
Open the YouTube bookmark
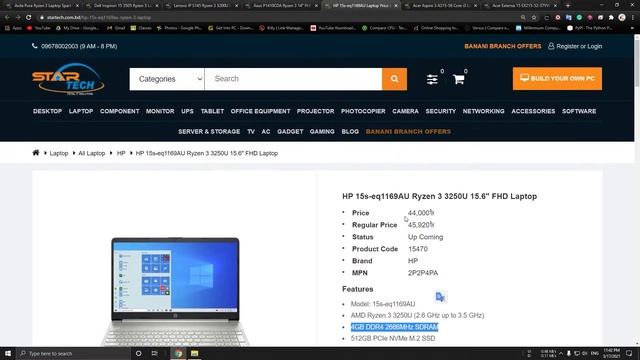click(x=39, y=28)
